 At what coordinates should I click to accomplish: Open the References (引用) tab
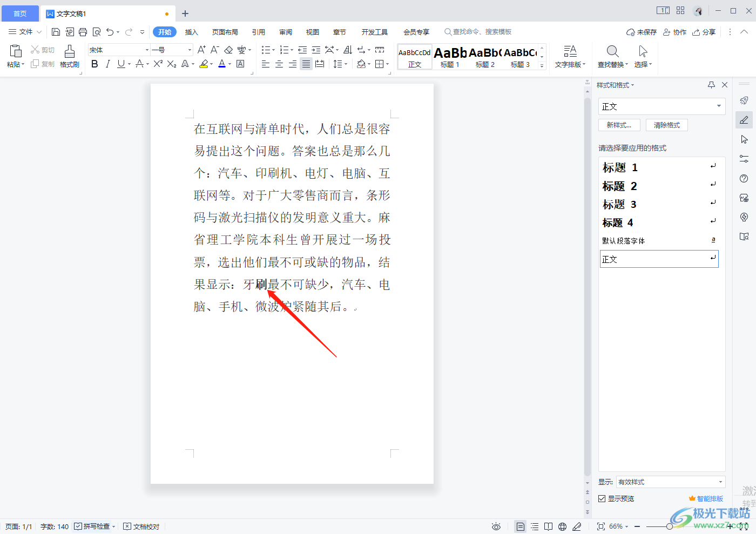[x=259, y=32]
